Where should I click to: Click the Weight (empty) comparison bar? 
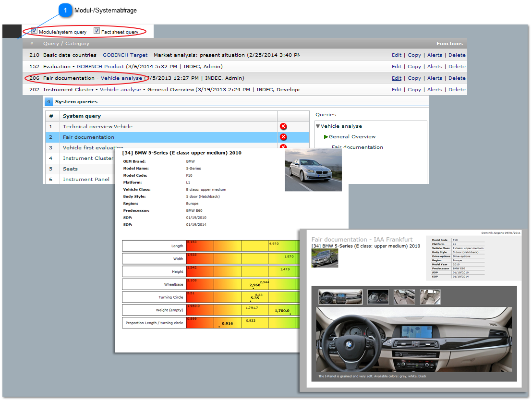coord(243,310)
